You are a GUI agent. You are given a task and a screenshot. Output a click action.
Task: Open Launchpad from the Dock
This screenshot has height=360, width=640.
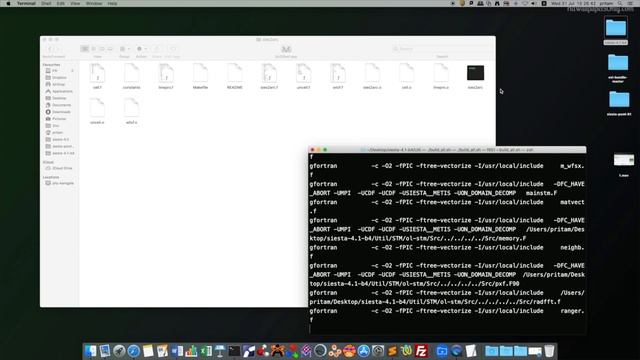coord(119,351)
